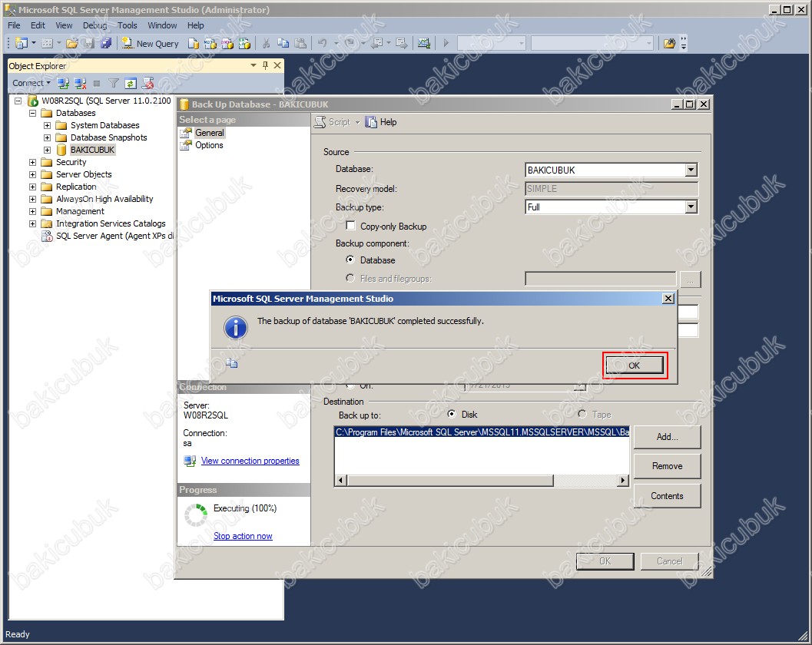Click the Paste toolbar icon
Image resolution: width=812 pixels, height=645 pixels.
300,44
